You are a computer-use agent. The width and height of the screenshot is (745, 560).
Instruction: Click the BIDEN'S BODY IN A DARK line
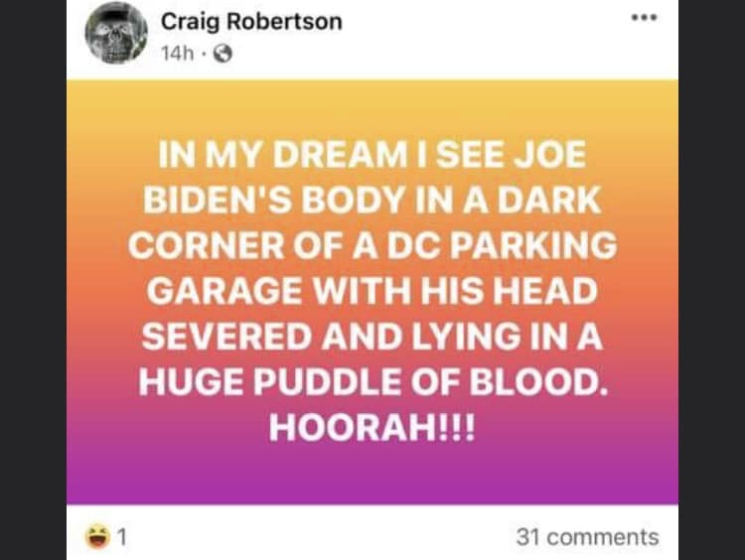coord(372,200)
